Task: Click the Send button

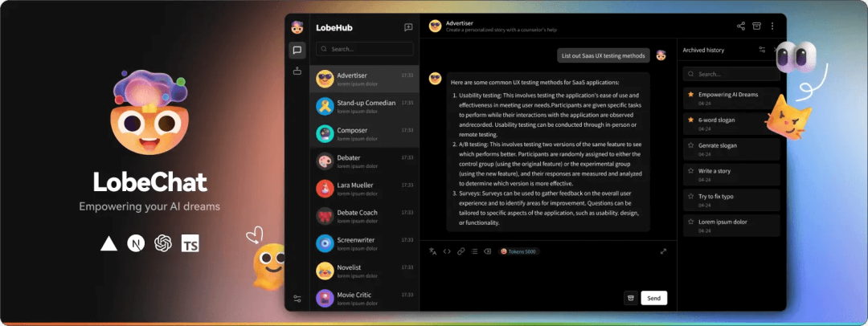Action: coord(653,298)
